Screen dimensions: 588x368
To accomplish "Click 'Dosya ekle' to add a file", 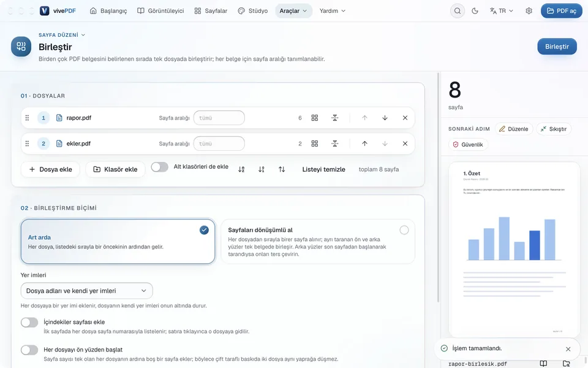I will [x=51, y=169].
